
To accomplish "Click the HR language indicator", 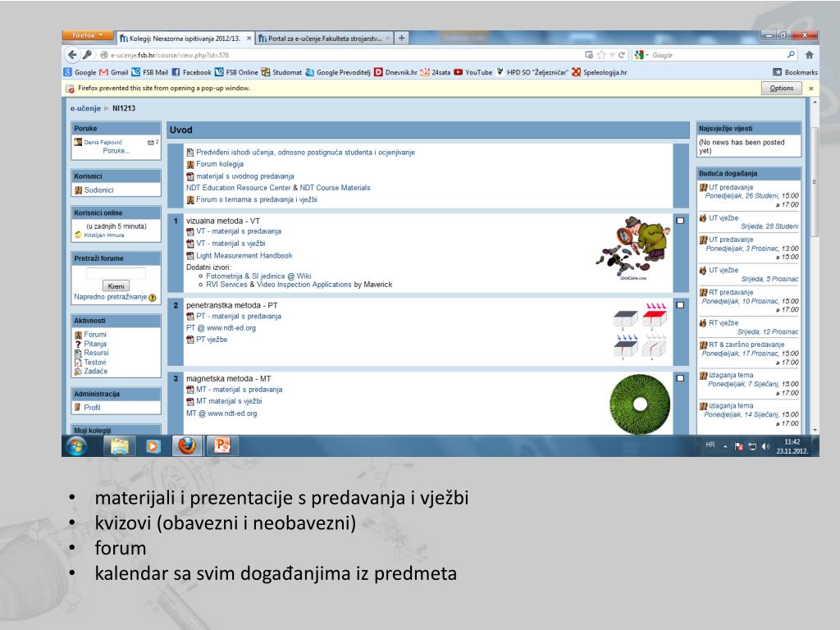I will 710,445.
